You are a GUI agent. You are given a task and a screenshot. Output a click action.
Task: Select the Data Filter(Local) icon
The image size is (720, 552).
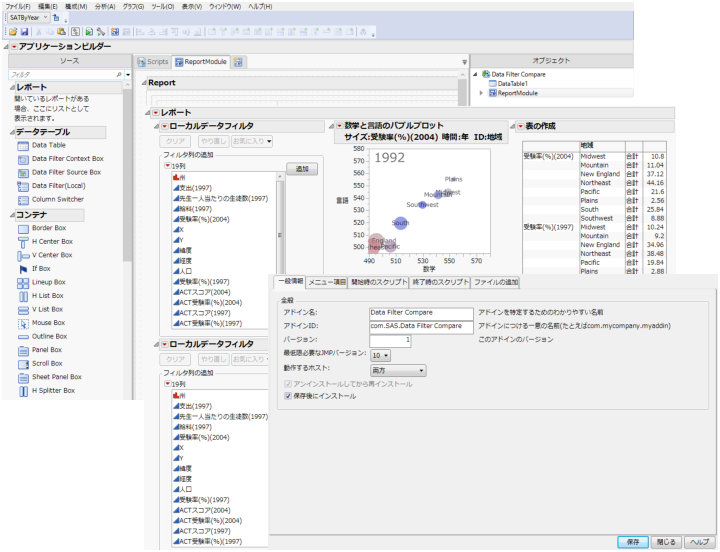(23, 186)
